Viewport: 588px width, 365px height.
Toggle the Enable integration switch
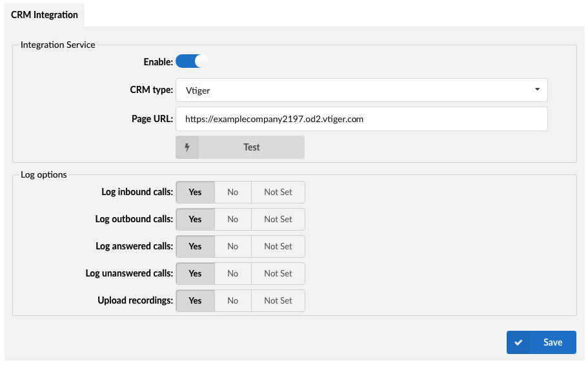point(192,61)
